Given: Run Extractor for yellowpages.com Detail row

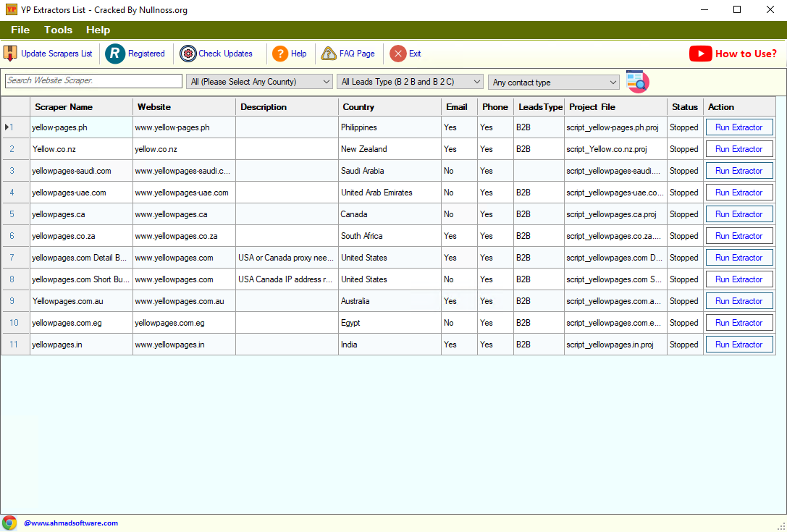Looking at the screenshot, I should pos(739,258).
